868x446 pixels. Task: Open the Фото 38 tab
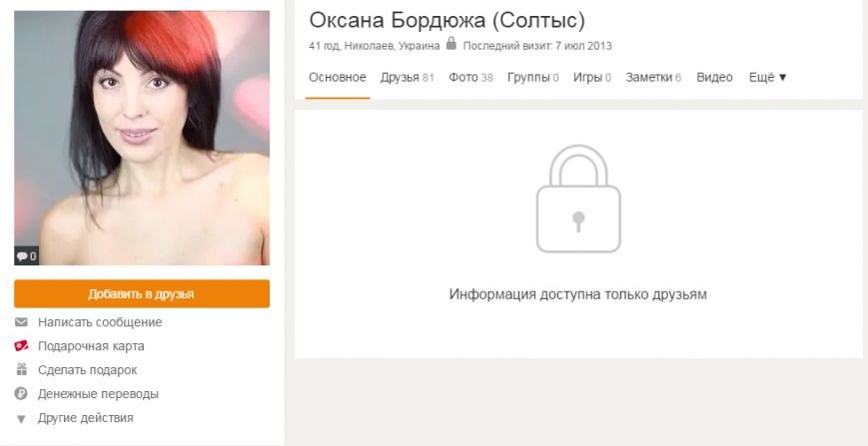pos(470,78)
